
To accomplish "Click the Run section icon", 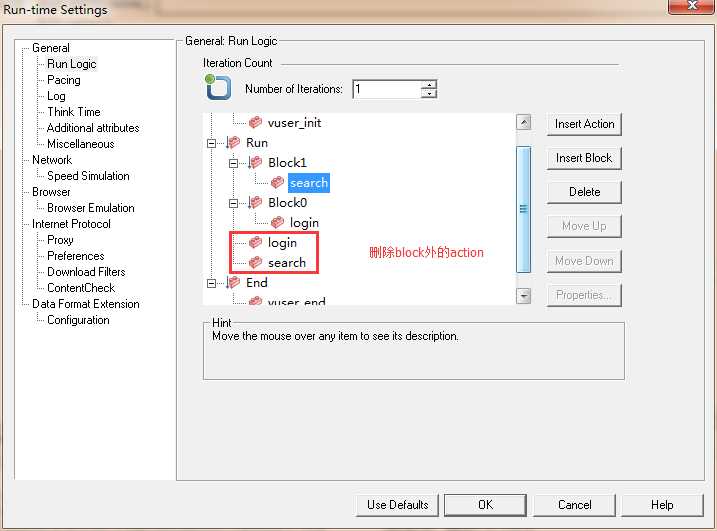I will (234, 142).
